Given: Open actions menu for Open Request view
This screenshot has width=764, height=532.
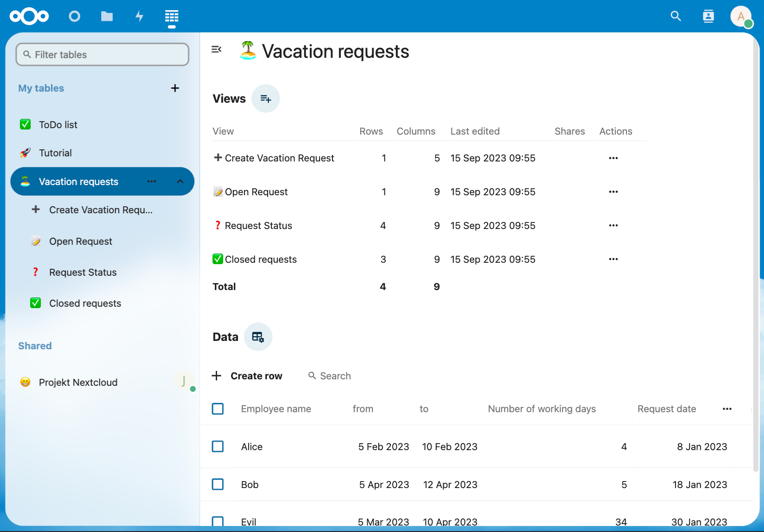Looking at the screenshot, I should coord(614,192).
